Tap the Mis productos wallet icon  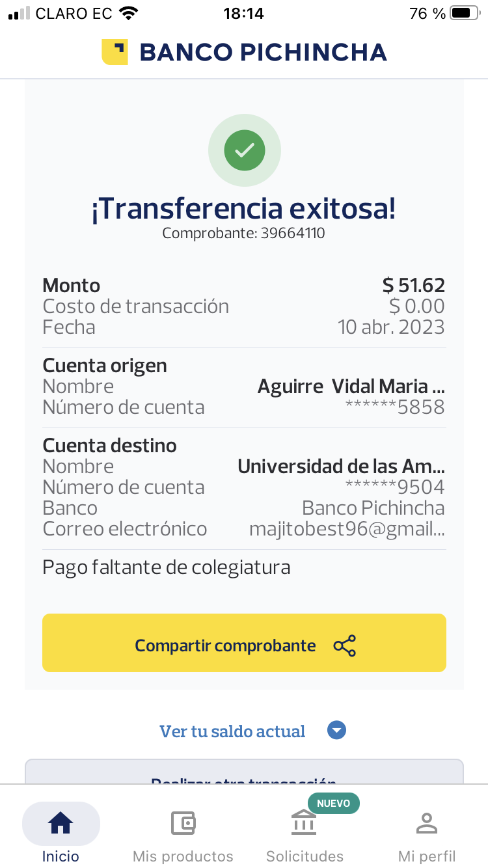(183, 824)
